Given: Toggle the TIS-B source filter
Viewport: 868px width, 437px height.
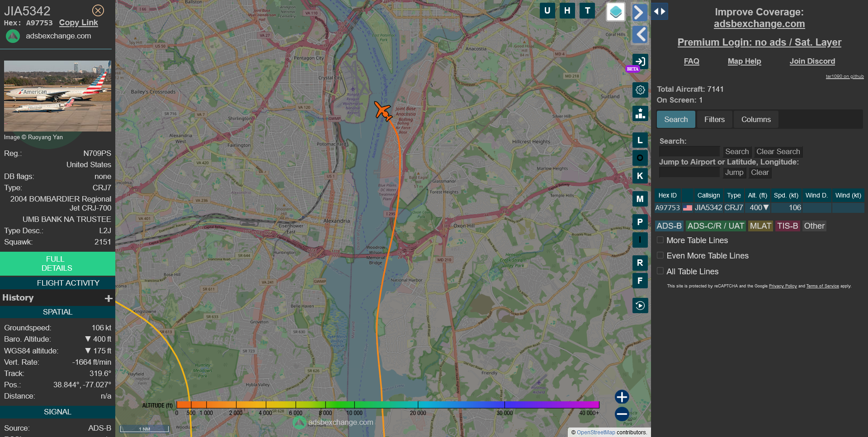Looking at the screenshot, I should click(788, 226).
